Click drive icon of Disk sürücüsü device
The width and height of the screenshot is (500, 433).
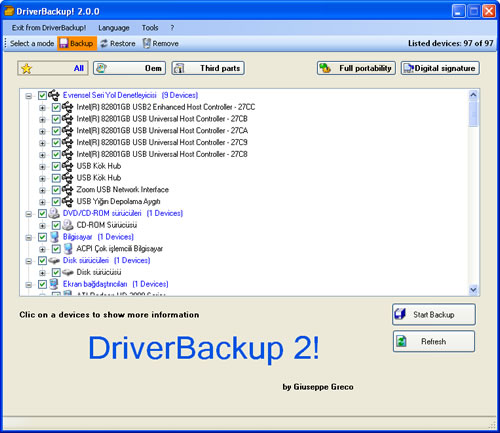[68, 272]
